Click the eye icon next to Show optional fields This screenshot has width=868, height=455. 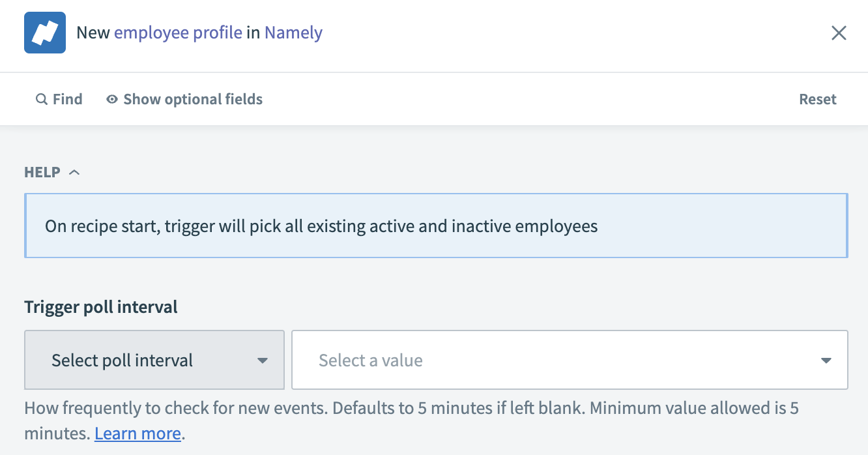coord(111,98)
